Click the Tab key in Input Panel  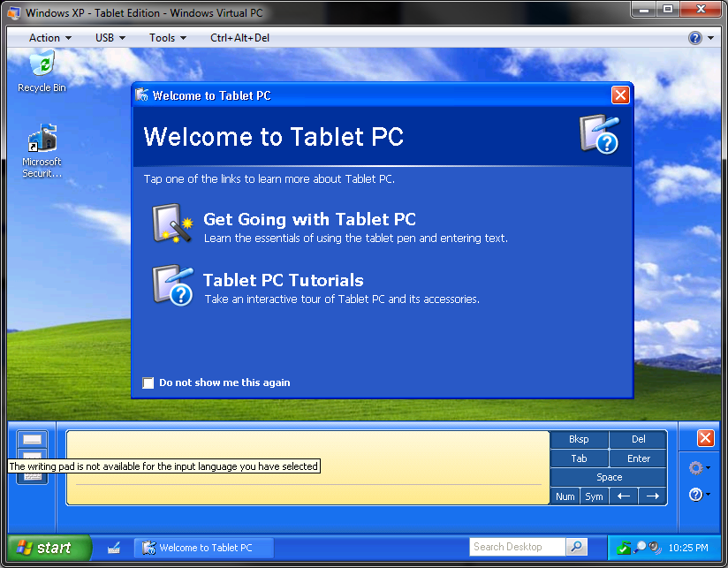click(x=579, y=458)
